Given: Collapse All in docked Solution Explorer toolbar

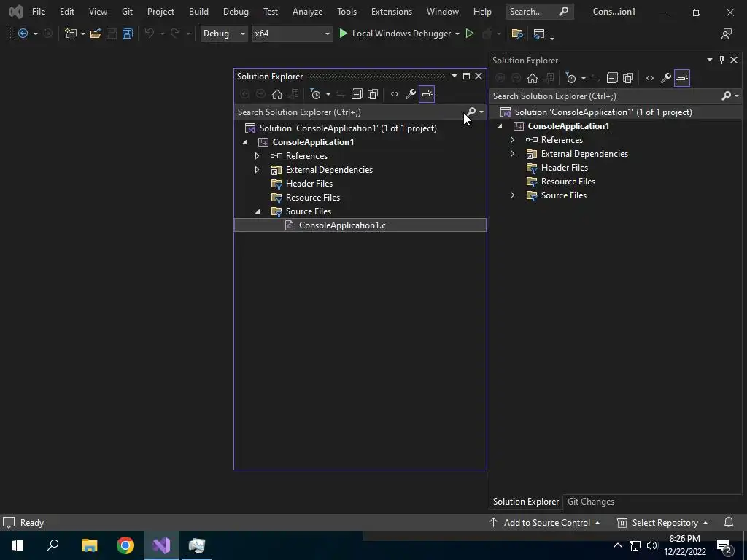Looking at the screenshot, I should [x=612, y=78].
